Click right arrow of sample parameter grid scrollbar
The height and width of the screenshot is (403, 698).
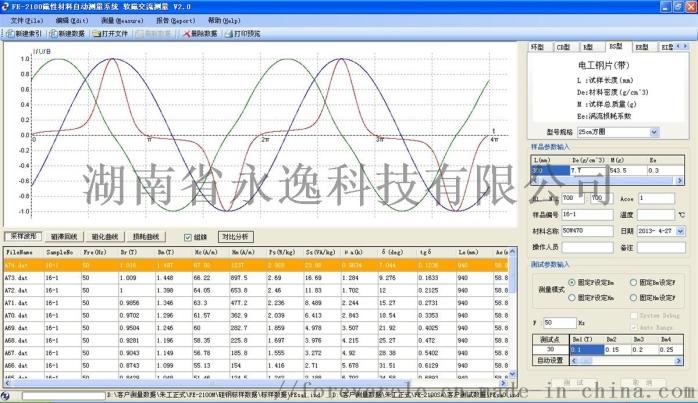680,180
